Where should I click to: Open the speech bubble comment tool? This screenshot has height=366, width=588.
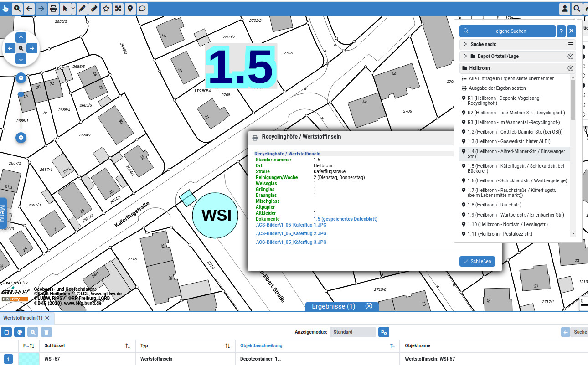[x=142, y=8]
